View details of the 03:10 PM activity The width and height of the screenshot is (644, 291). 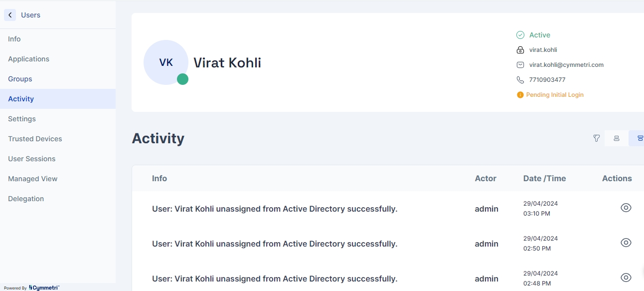click(x=626, y=208)
